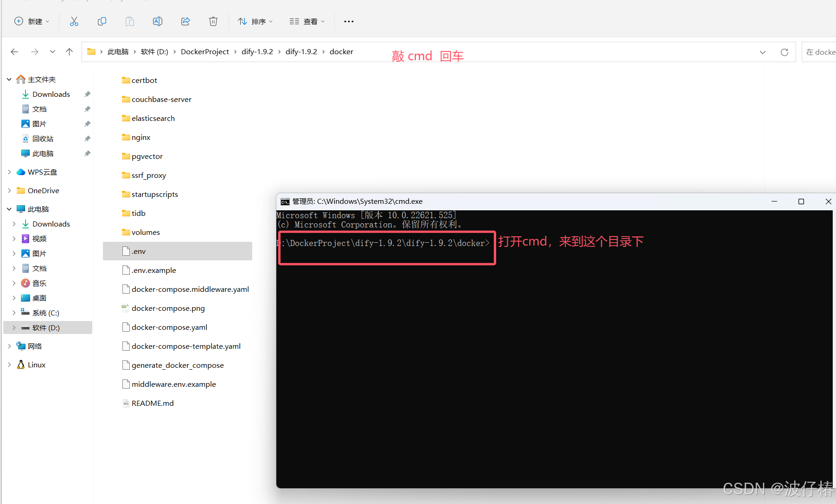Image resolution: width=836 pixels, height=504 pixels.
Task: Click DockerProject in the breadcrumb path
Action: pos(205,51)
